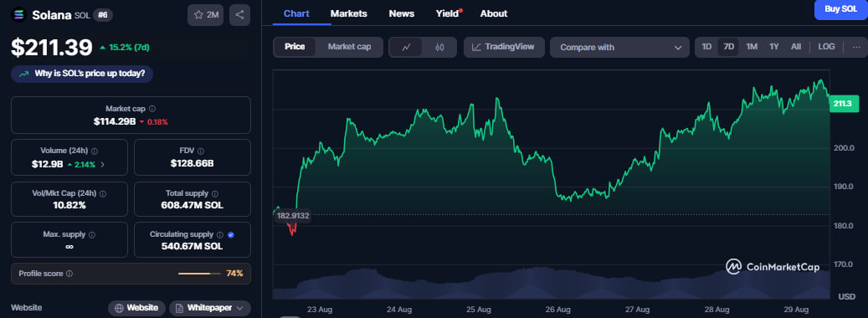Click the share icon next to watchlist
868x318 pixels.
point(239,15)
